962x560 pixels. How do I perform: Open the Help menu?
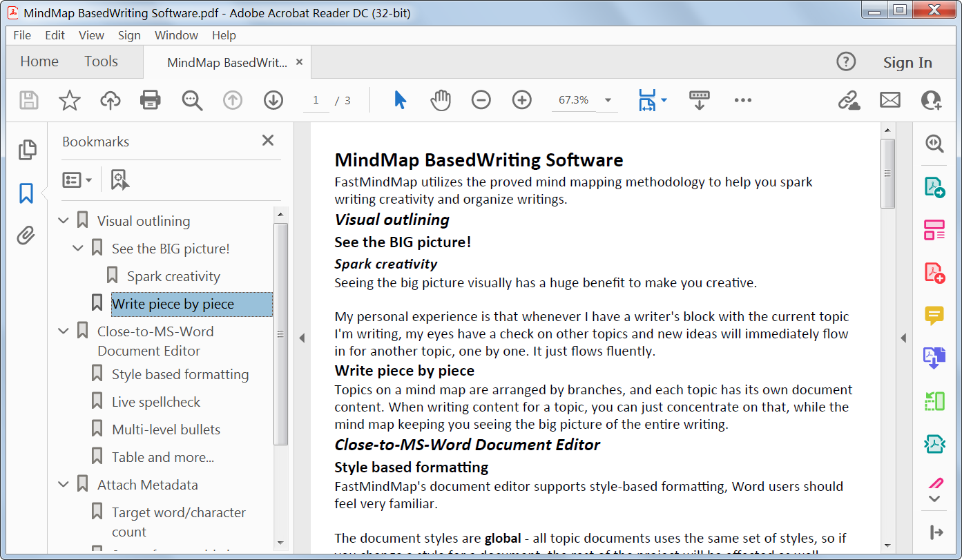click(224, 35)
